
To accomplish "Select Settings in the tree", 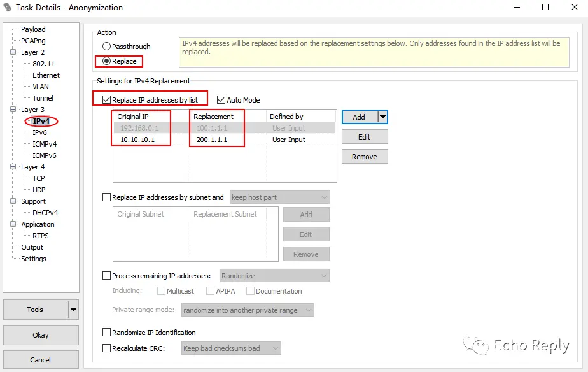I will 33,259.
